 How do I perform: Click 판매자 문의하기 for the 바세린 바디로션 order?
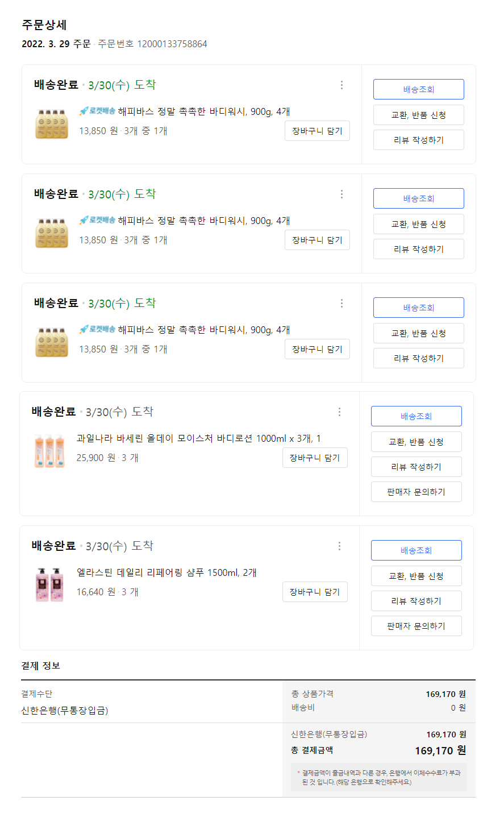tap(416, 492)
